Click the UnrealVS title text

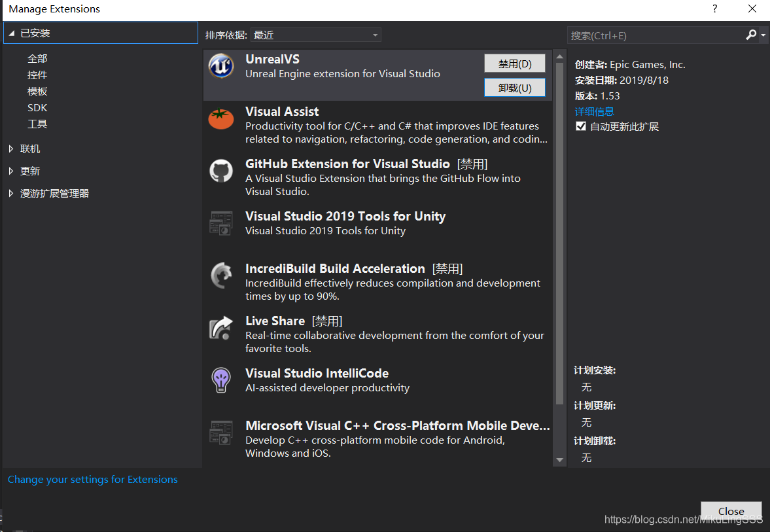coord(272,60)
